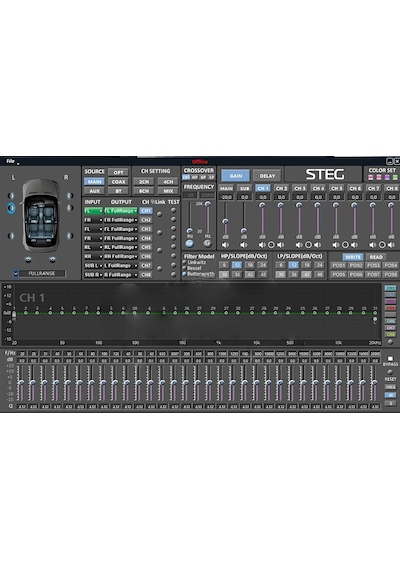Click the circular link icon between CH 3 and CH 4 mutes

click(308, 245)
